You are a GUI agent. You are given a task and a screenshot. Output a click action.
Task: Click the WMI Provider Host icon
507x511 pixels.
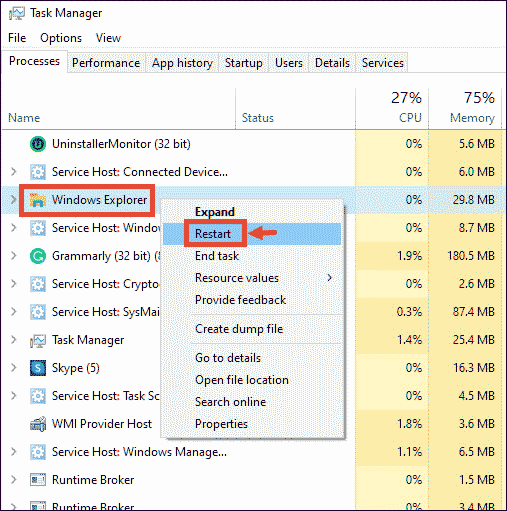click(x=38, y=424)
